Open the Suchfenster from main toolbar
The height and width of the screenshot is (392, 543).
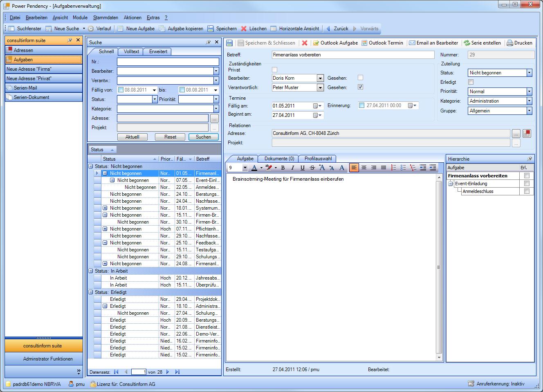coord(25,29)
